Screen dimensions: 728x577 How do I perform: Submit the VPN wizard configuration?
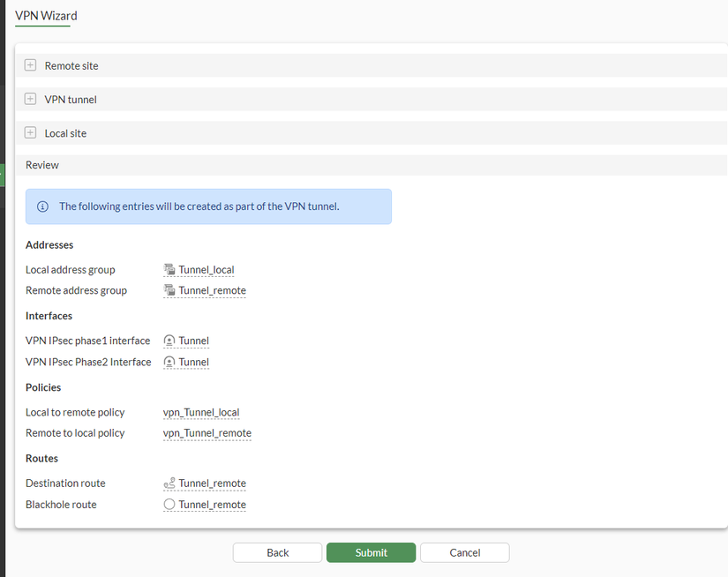[371, 552]
